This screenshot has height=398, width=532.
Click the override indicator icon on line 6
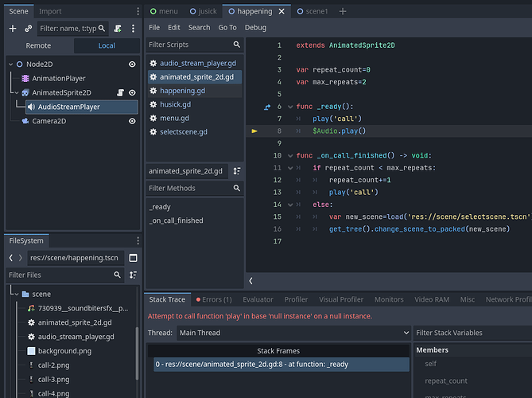pos(267,107)
